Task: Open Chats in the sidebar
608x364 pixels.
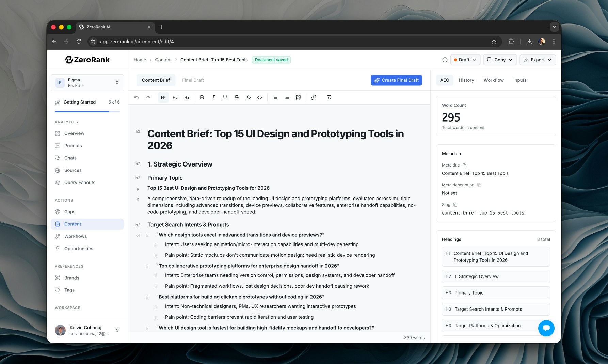Action: pos(87,158)
